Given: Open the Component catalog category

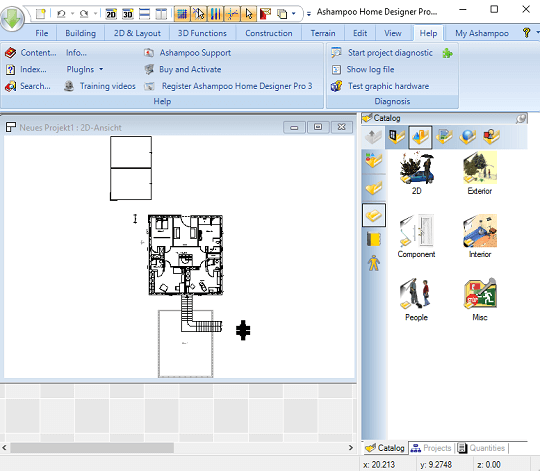Looking at the screenshot, I should (x=416, y=236).
